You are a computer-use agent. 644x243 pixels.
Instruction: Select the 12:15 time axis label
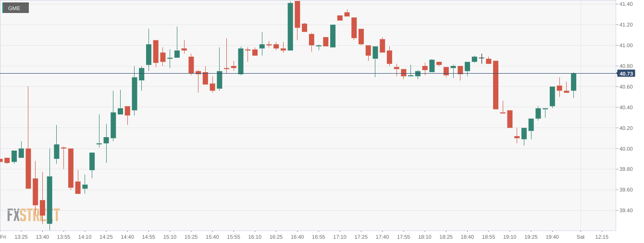pos(602,237)
